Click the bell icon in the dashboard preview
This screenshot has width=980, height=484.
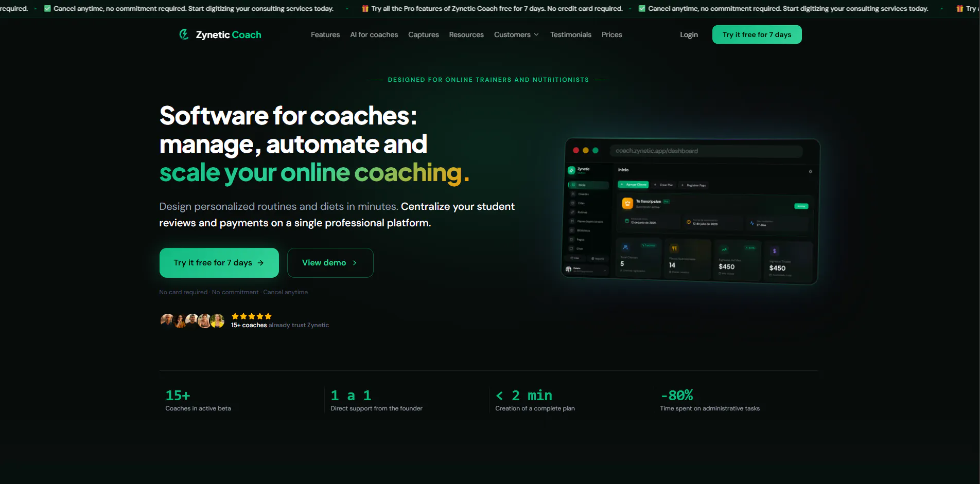click(x=810, y=172)
